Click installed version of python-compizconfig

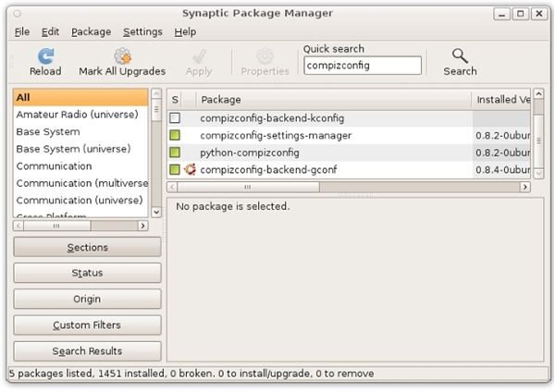[x=502, y=153]
